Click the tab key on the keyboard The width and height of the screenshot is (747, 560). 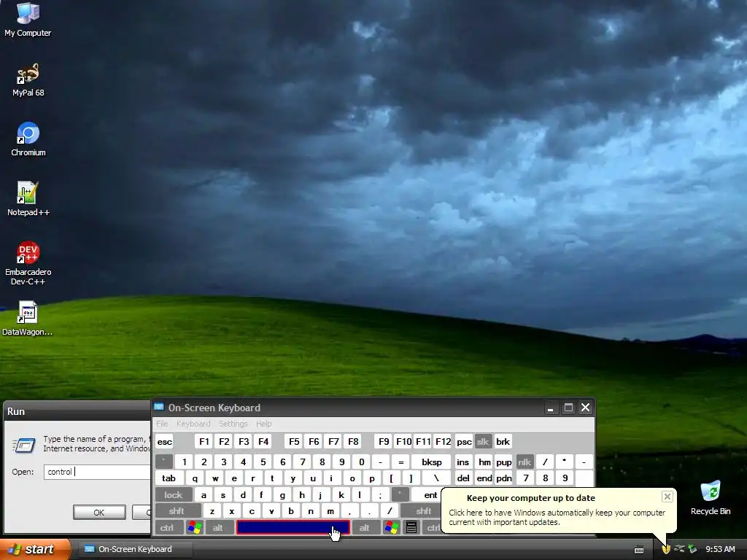[169, 478]
